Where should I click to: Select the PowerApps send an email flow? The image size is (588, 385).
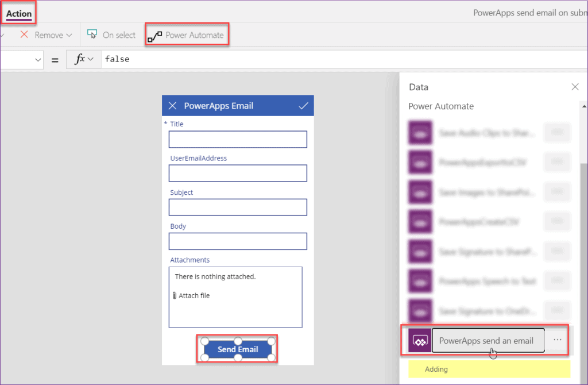click(x=488, y=340)
